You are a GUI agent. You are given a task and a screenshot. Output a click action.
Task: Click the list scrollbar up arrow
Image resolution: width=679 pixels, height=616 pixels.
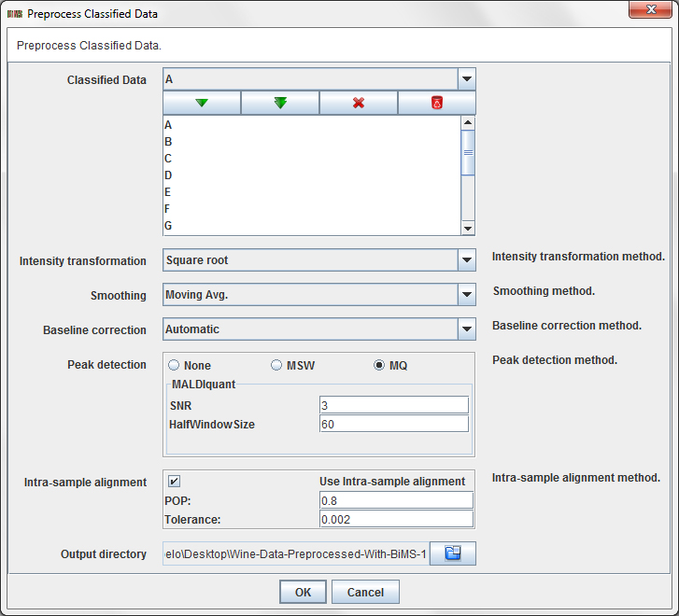[468, 123]
